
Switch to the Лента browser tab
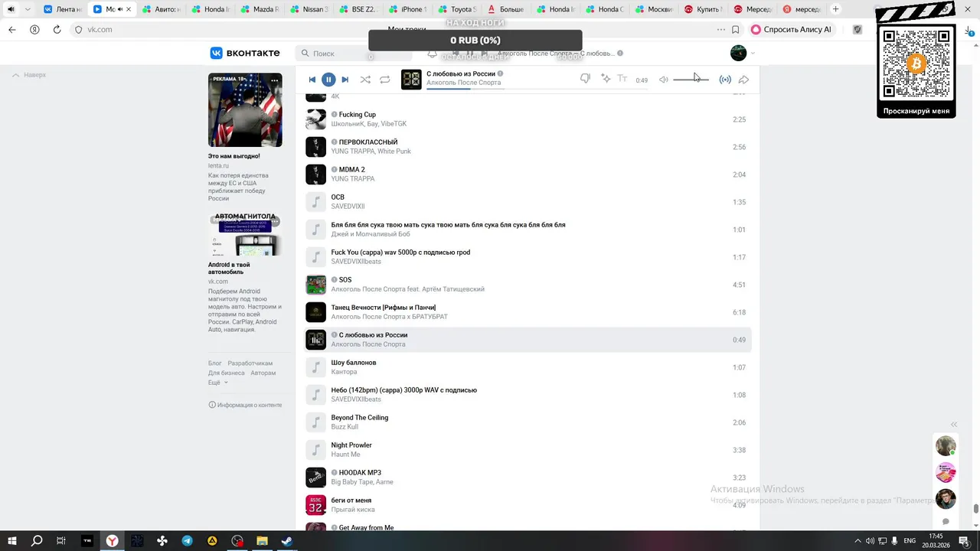(63, 9)
